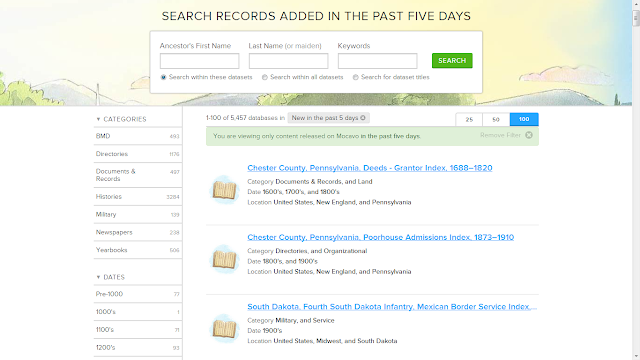Open Chester County Poorhouse Admissions Index link

tap(380, 237)
